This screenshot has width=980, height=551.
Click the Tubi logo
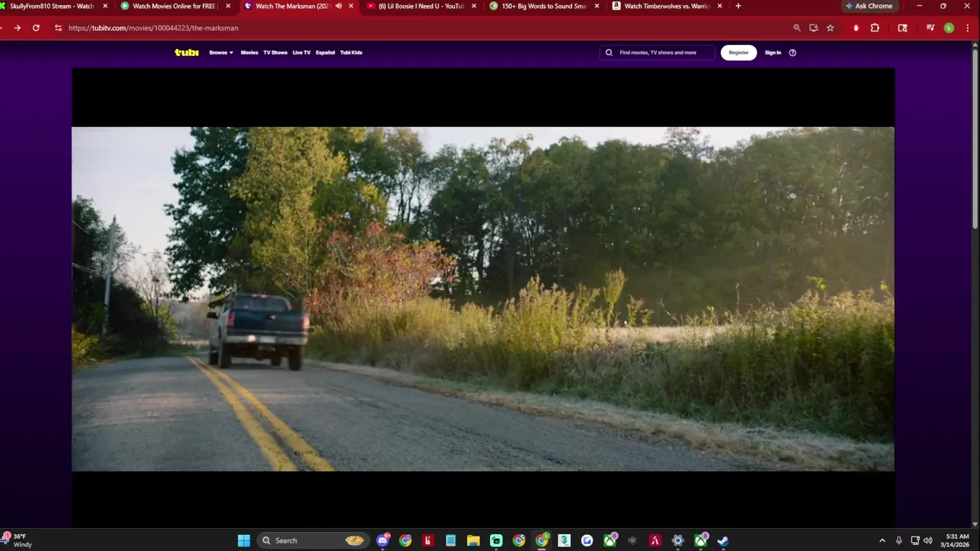186,52
